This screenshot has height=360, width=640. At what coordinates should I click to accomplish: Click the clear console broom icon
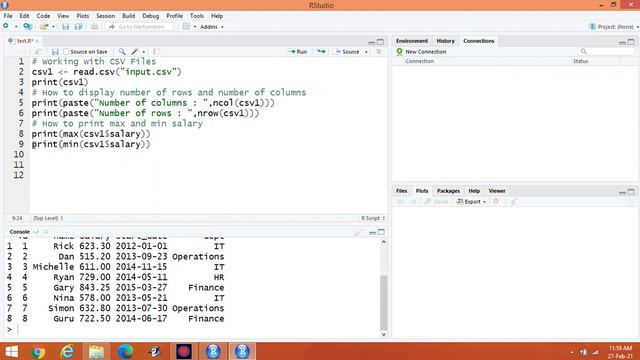coord(358,232)
